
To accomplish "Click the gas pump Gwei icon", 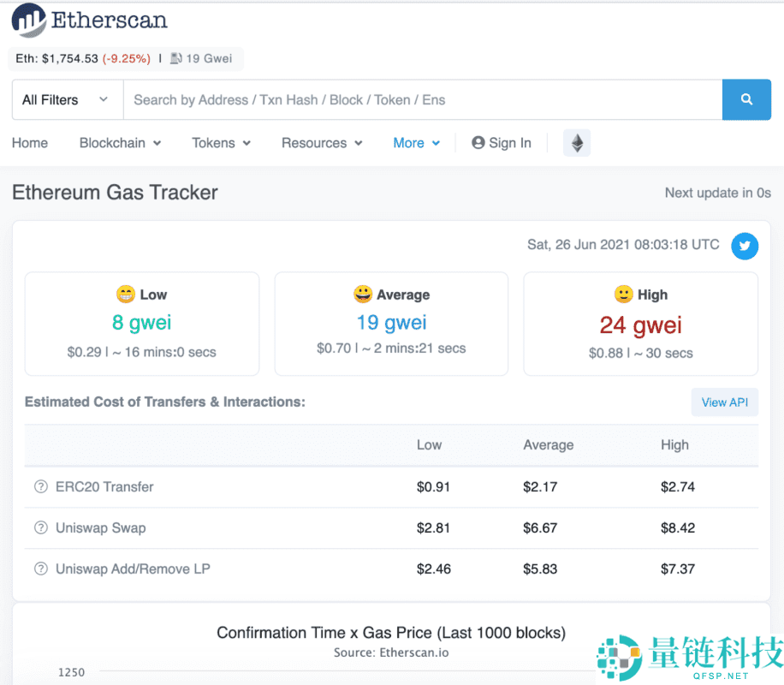I will point(175,59).
